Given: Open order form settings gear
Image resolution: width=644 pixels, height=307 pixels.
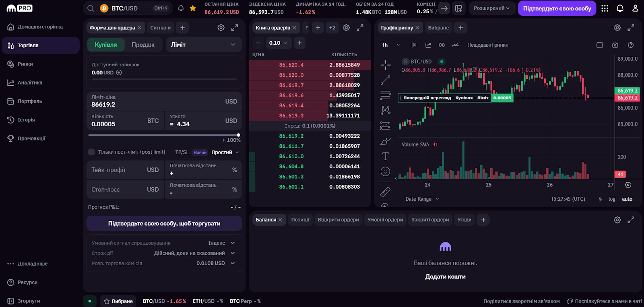Looking at the screenshot, I should tap(221, 27).
